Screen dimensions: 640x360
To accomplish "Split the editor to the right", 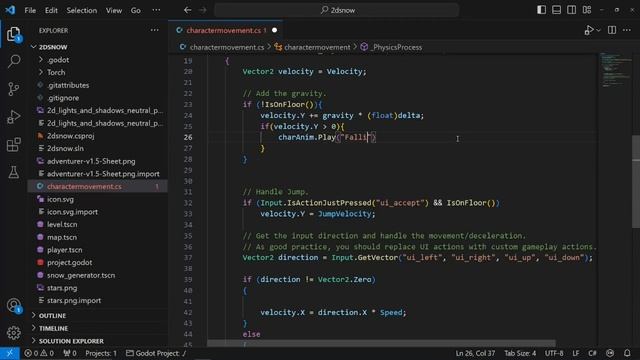I will 612,30.
